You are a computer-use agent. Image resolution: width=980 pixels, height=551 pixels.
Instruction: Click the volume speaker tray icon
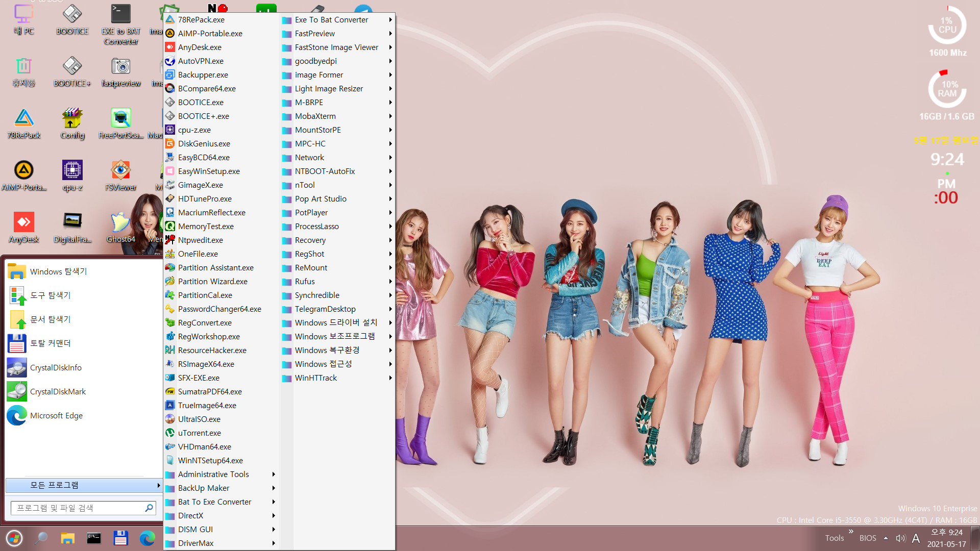pyautogui.click(x=900, y=538)
